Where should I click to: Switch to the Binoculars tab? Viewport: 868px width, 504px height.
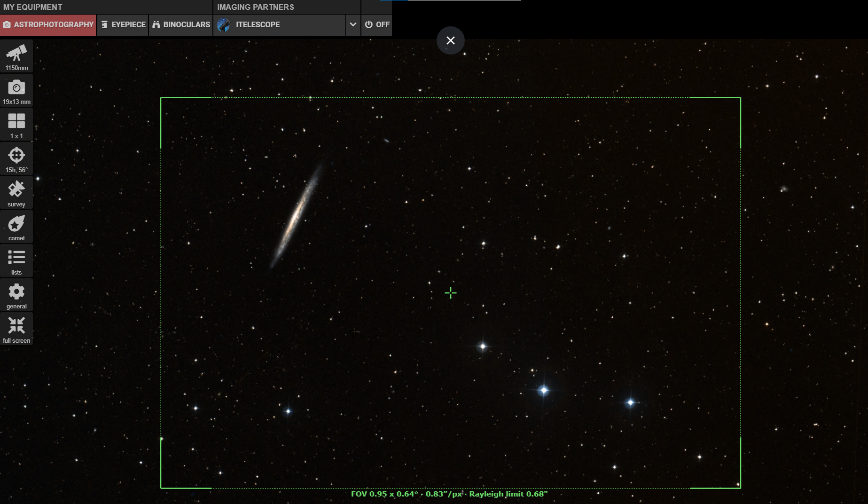coord(181,25)
